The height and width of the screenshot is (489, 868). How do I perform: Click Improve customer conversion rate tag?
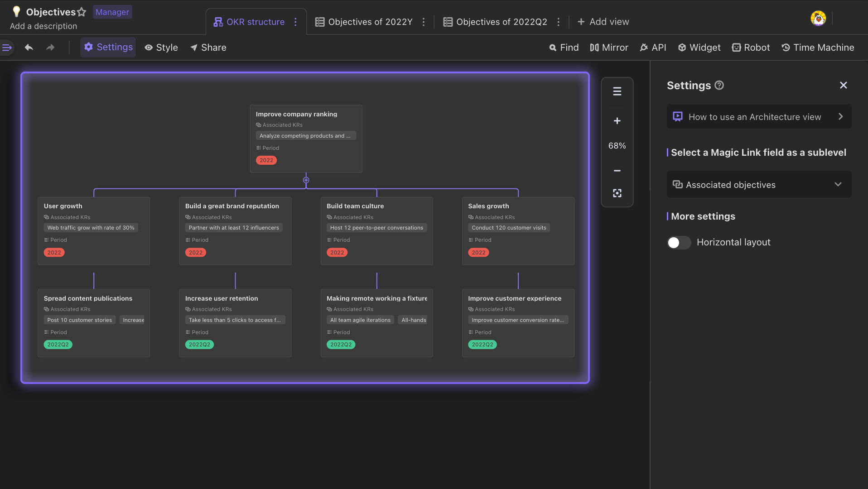518,320
